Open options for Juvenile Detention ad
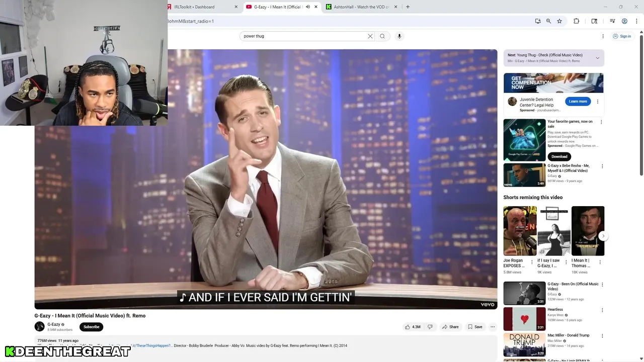The width and height of the screenshot is (644, 362). click(x=598, y=102)
